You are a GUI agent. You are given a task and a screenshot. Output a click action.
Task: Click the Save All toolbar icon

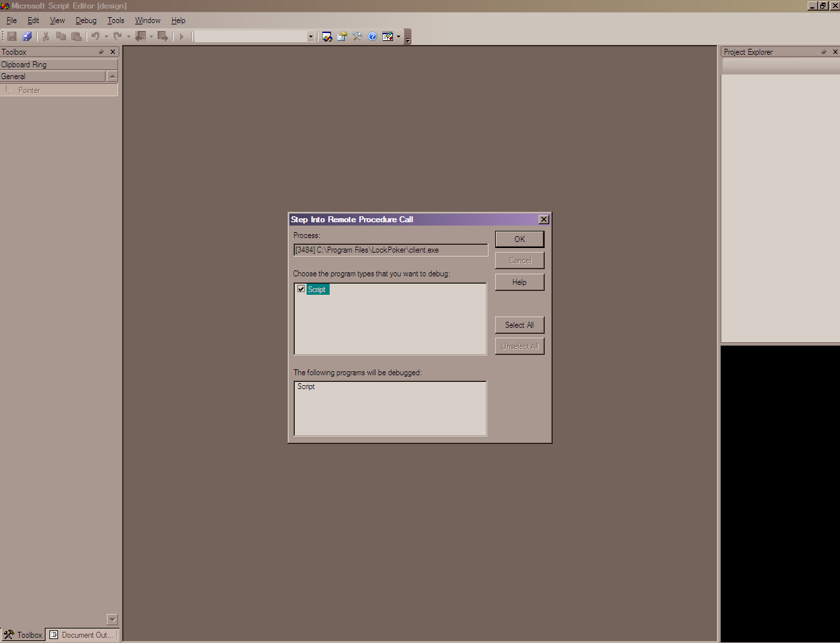point(27,36)
